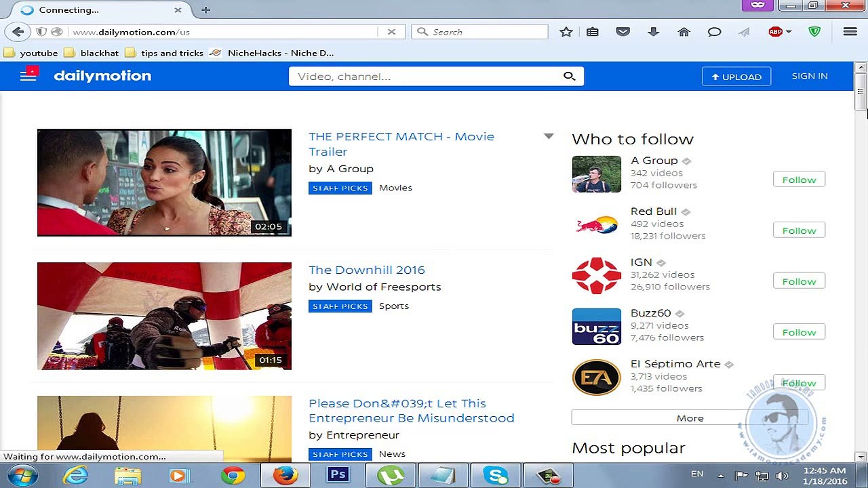Follow the A Group channel

pos(799,180)
